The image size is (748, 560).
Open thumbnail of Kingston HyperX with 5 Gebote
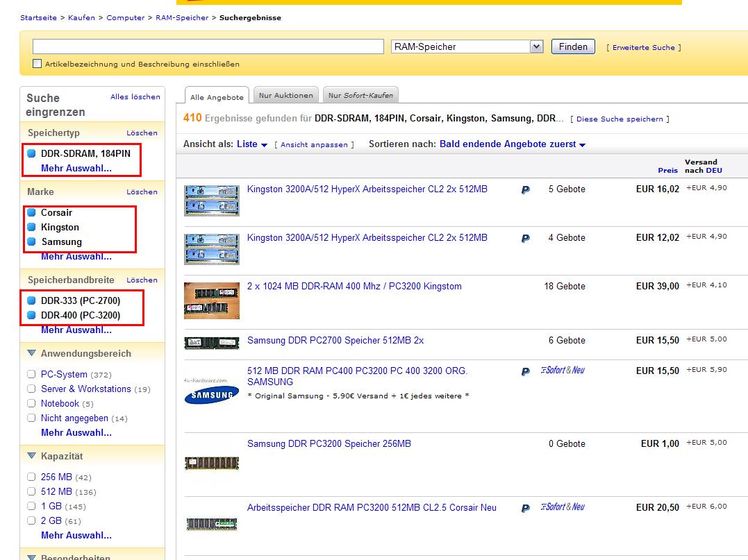212,201
